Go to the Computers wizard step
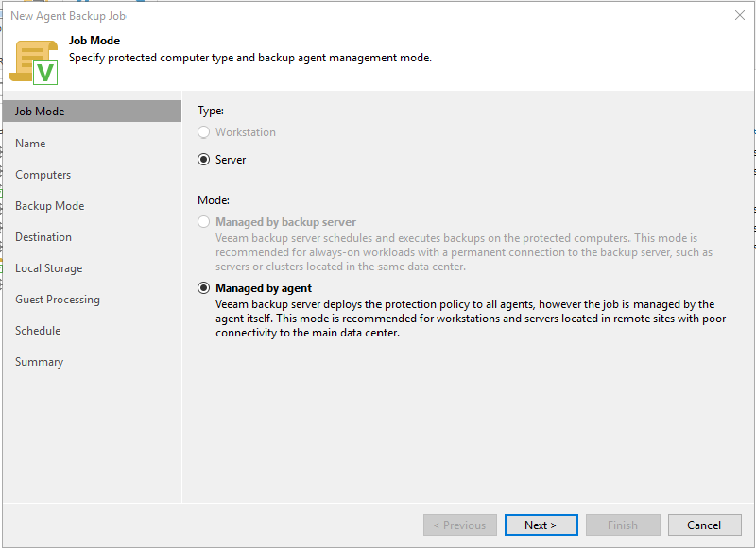This screenshot has width=756, height=551. point(43,175)
